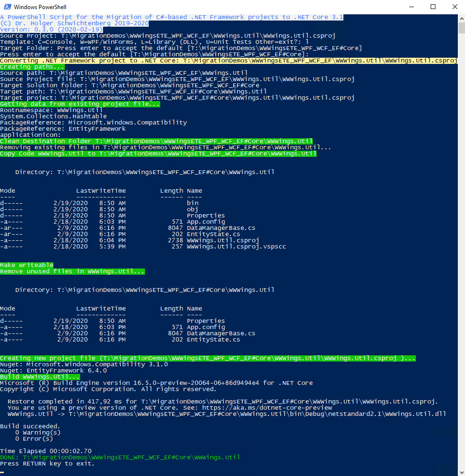Viewport: 465px width, 476px height.
Task: Click the scrollbar up arrow
Action: pyautogui.click(x=461, y=18)
